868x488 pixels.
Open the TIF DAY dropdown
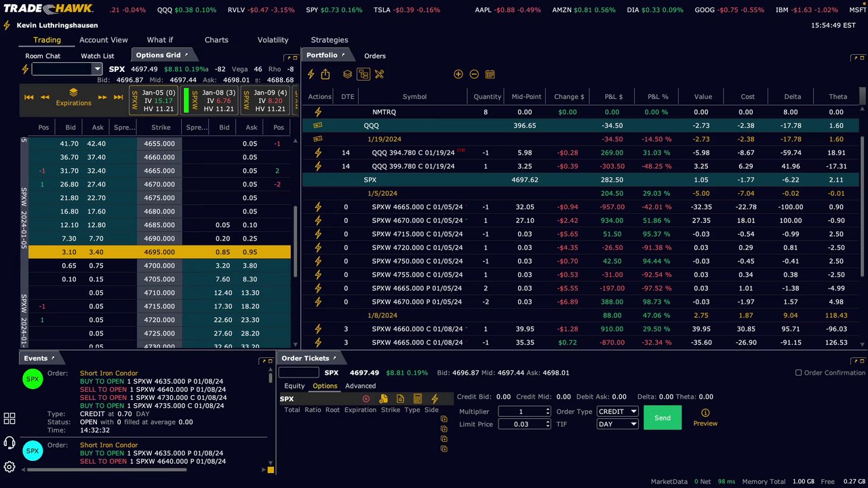(x=618, y=424)
